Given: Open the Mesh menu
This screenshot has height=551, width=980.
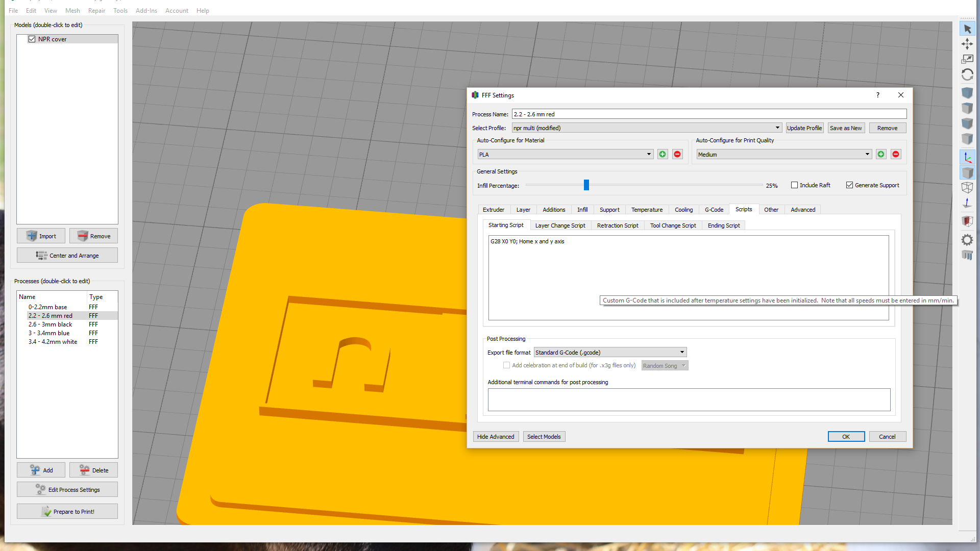Looking at the screenshot, I should (72, 11).
